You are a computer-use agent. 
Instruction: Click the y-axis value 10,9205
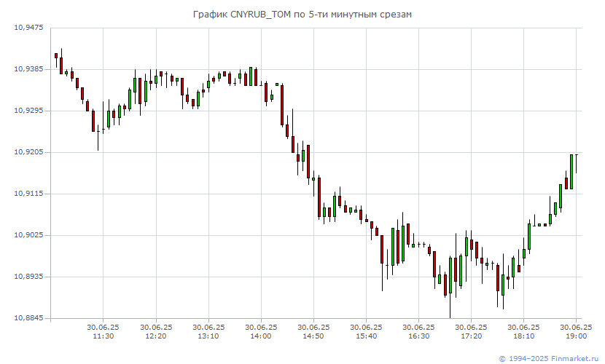coord(28,152)
